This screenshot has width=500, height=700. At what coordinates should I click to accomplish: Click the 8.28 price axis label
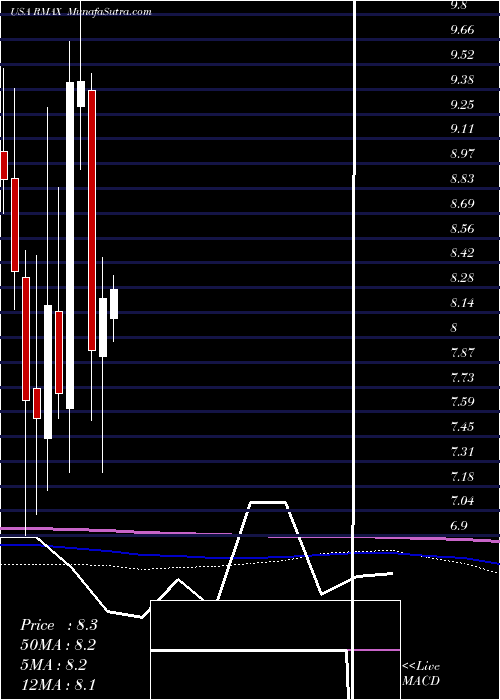[x=462, y=278]
